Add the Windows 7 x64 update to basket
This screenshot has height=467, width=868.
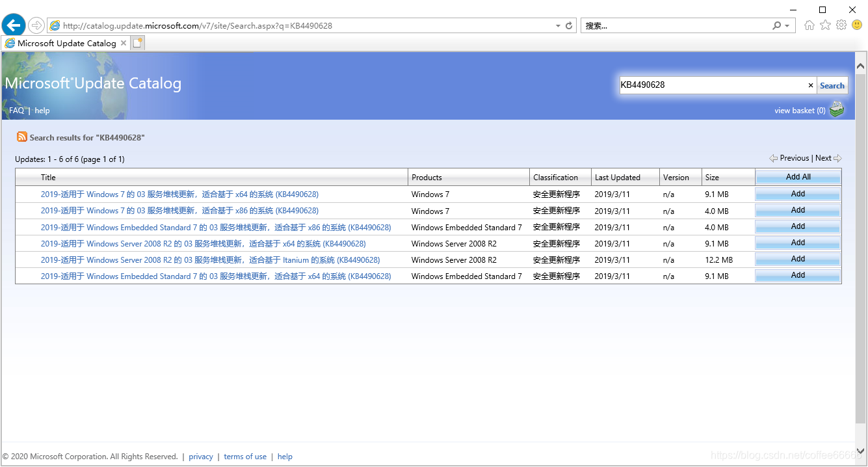click(x=798, y=194)
